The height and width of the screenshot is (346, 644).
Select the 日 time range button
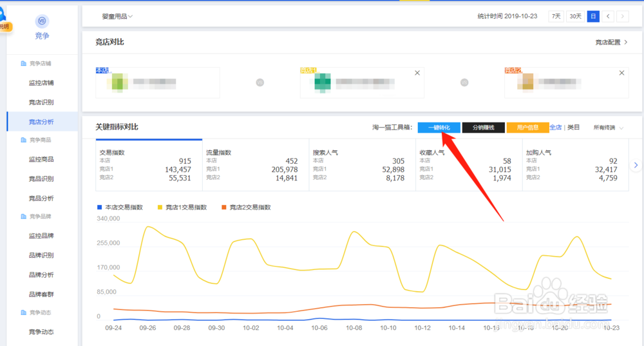pos(593,17)
